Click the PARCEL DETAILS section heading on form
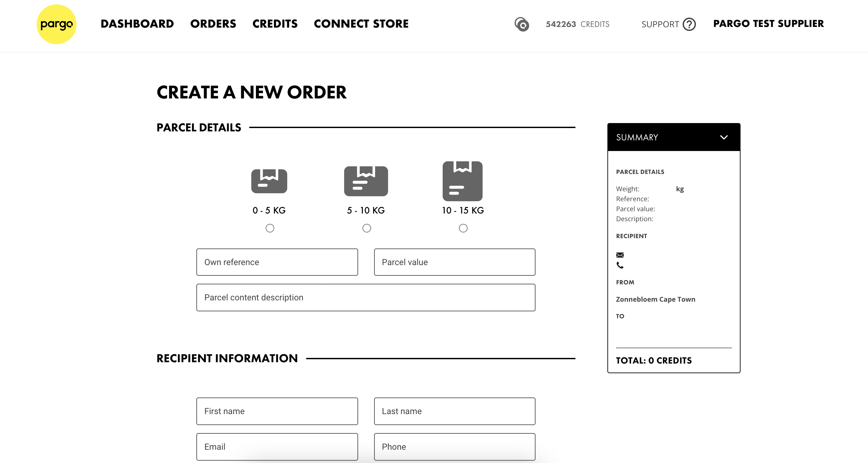Screen dimensions: 868x463 [199, 128]
